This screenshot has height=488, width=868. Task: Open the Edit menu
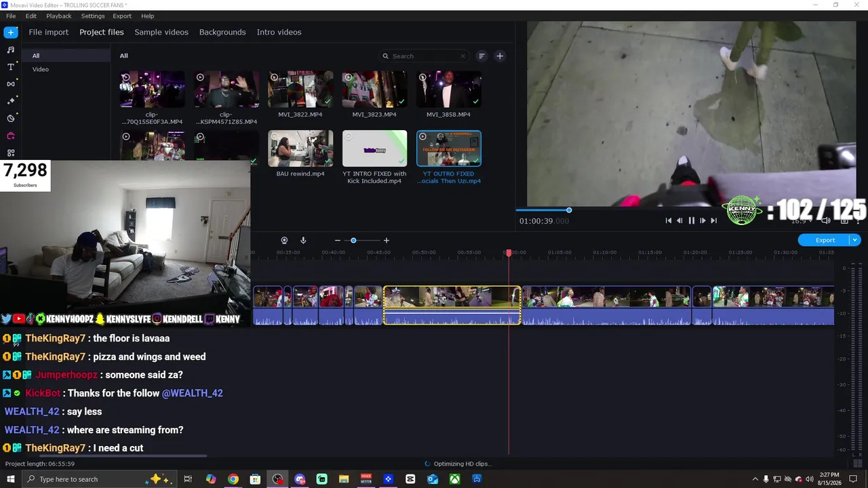pyautogui.click(x=31, y=16)
